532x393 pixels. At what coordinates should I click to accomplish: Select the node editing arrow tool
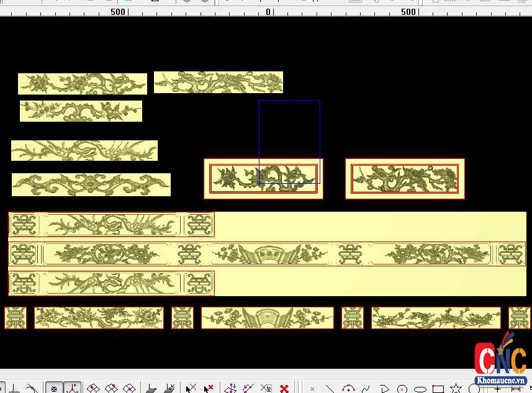click(x=191, y=387)
